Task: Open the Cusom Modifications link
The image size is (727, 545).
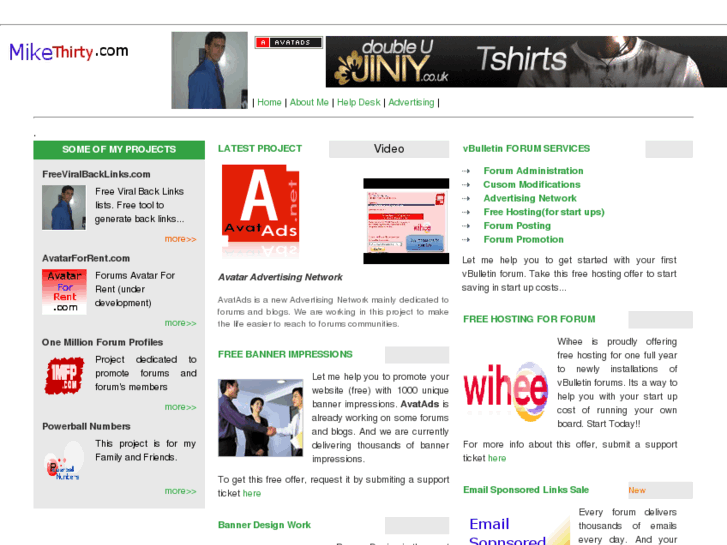Action: [x=532, y=185]
